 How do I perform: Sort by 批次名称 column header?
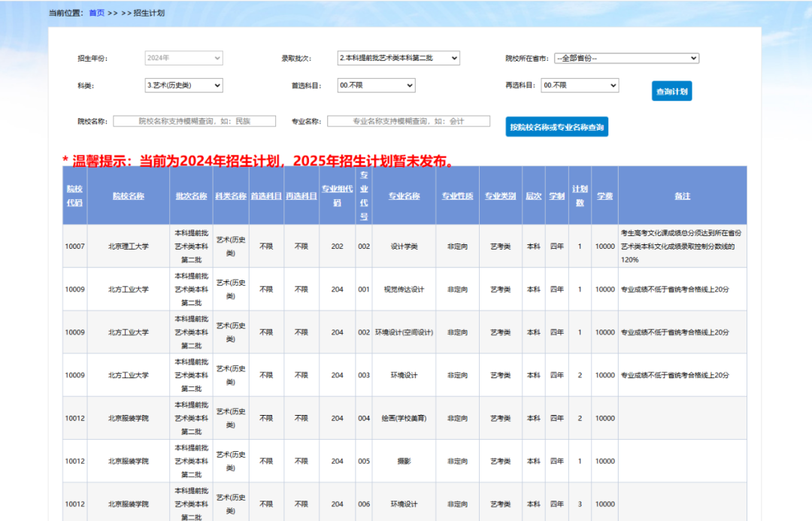[191, 196]
